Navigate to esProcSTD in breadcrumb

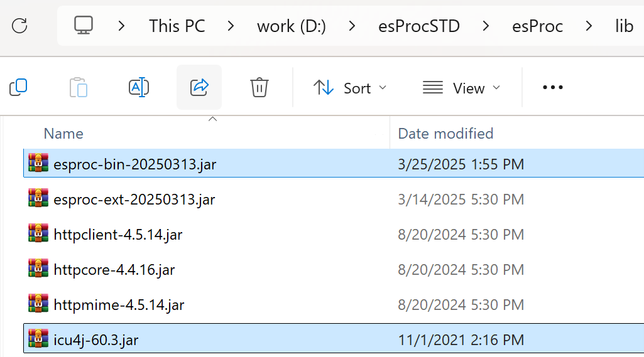[x=419, y=26]
